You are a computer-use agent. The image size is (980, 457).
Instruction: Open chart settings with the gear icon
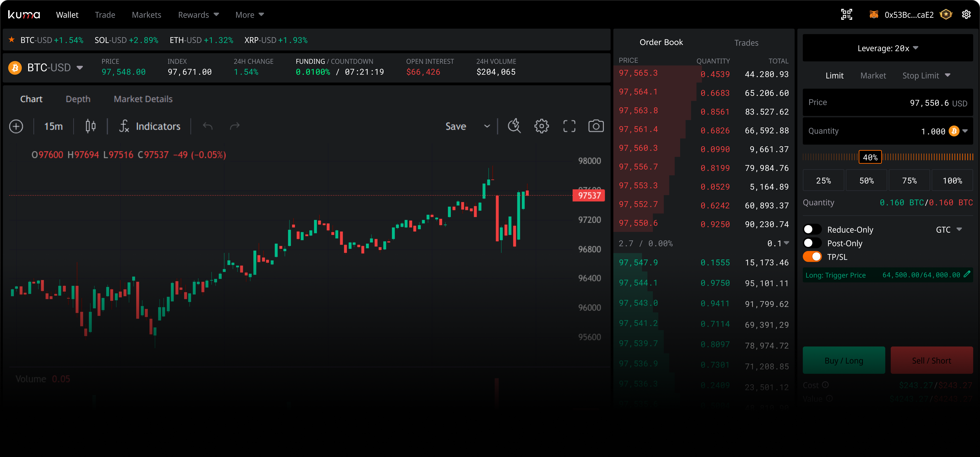(541, 126)
